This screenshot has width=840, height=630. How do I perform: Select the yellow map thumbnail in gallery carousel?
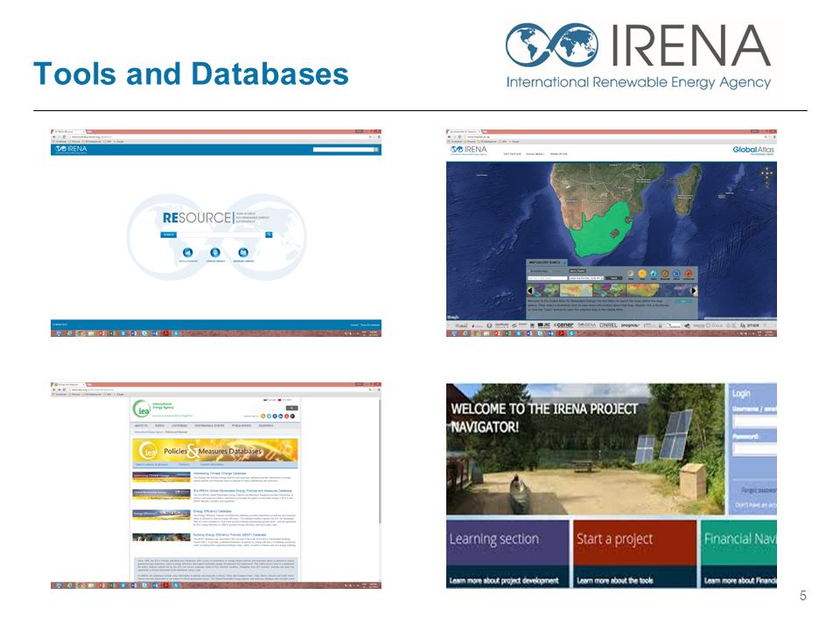(576, 290)
